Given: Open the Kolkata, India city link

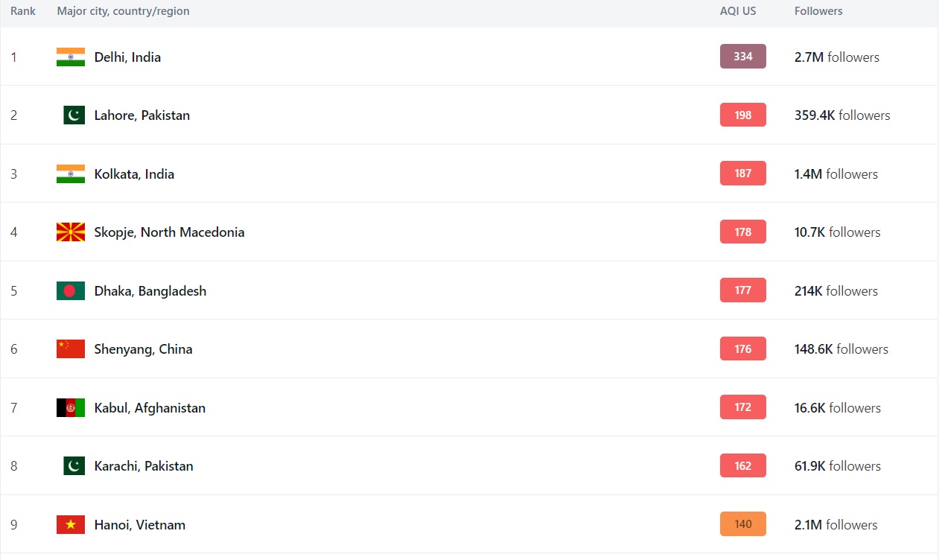Looking at the screenshot, I should point(134,174).
